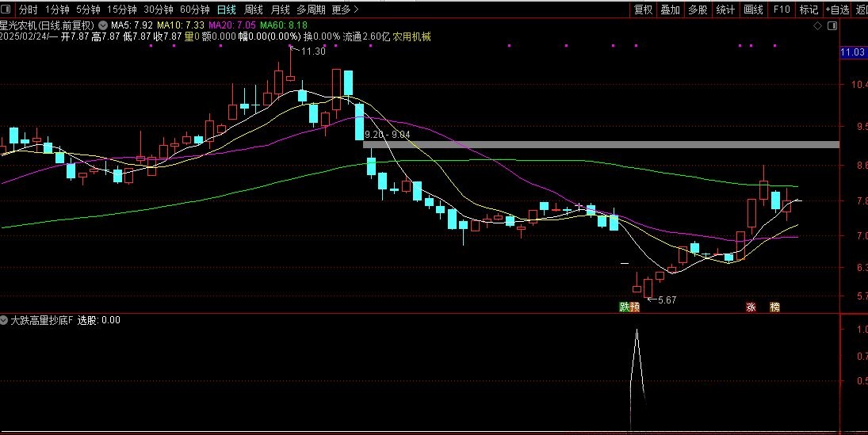Click the red 涨 event marker

coord(750,307)
